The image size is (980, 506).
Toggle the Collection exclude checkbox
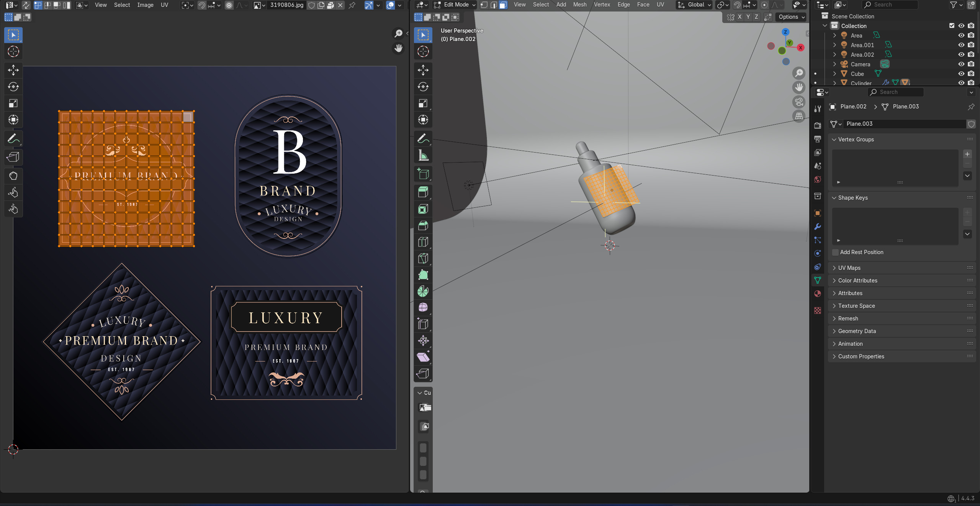952,26
